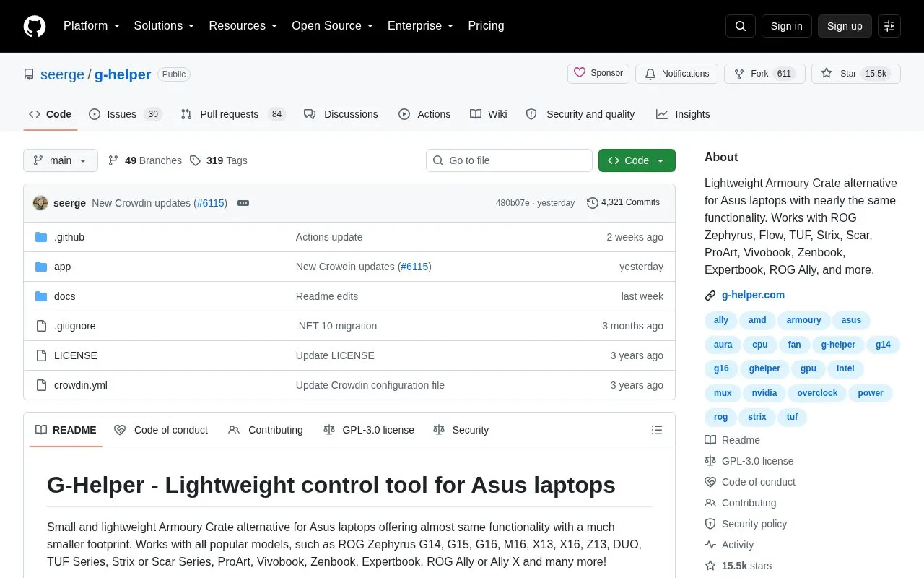The height and width of the screenshot is (578, 924).
Task: Click Sign up
Action: tap(845, 26)
